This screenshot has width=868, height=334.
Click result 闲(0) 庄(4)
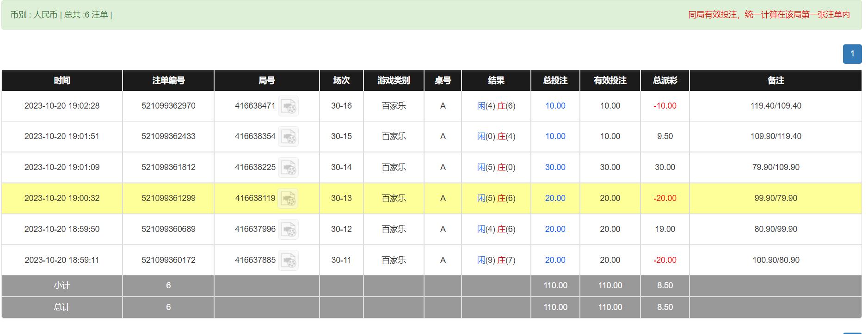(x=496, y=136)
